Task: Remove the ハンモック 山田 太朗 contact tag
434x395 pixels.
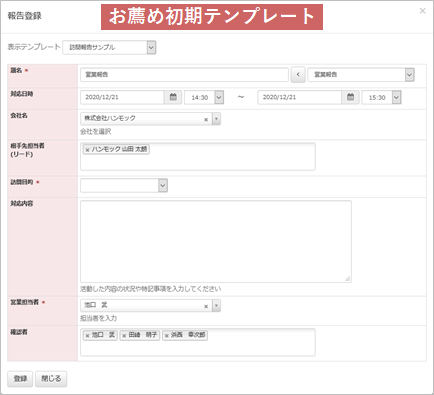Action: [x=87, y=150]
